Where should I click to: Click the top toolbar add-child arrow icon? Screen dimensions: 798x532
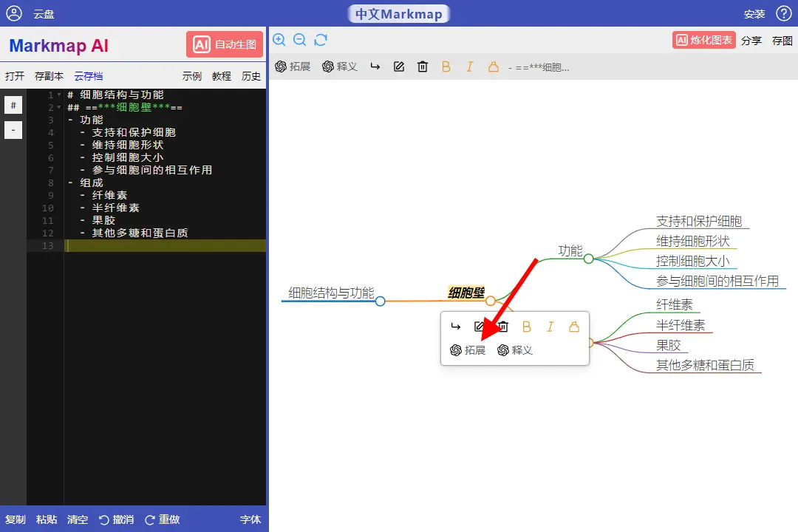coord(375,66)
